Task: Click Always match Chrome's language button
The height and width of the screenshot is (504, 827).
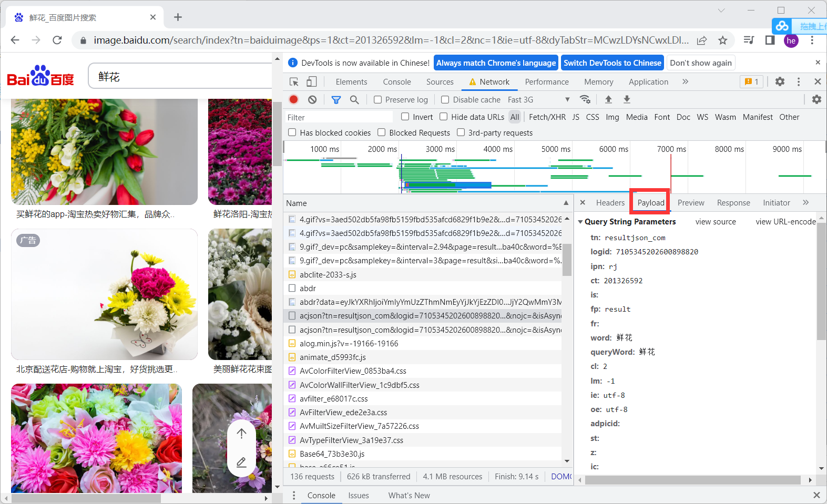Action: pos(496,63)
